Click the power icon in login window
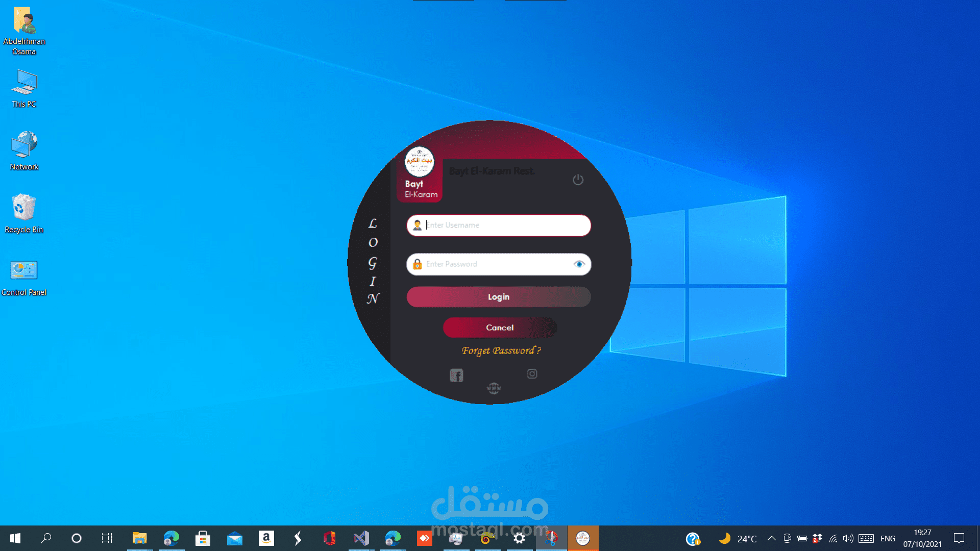Screen dimensions: 980x551 [x=578, y=180]
